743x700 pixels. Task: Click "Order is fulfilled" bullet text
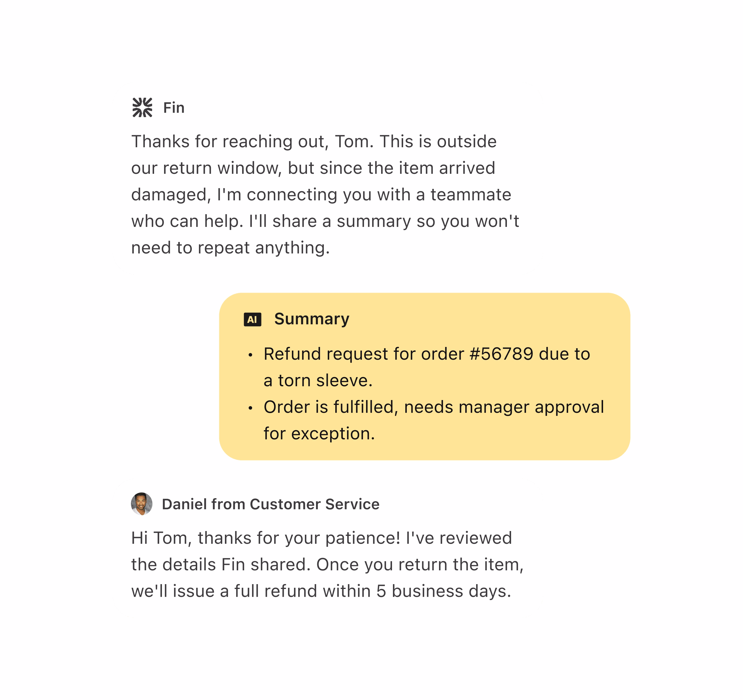pyautogui.click(x=329, y=407)
